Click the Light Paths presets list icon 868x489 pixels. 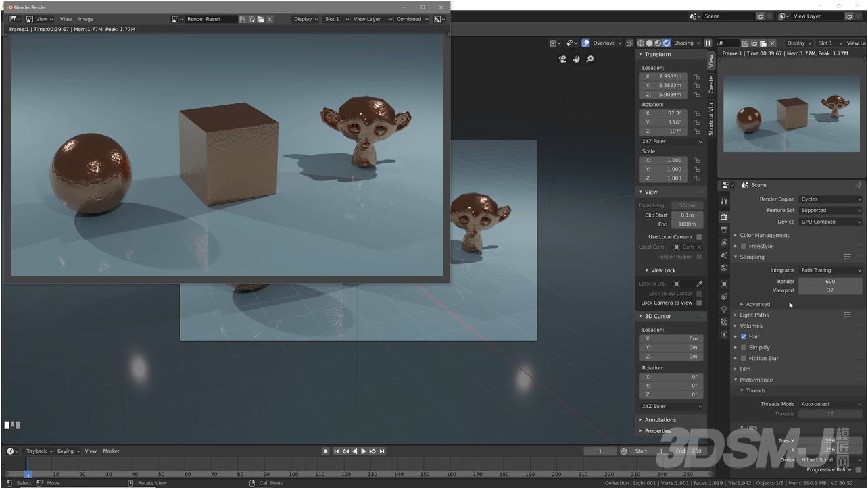pyautogui.click(x=847, y=315)
